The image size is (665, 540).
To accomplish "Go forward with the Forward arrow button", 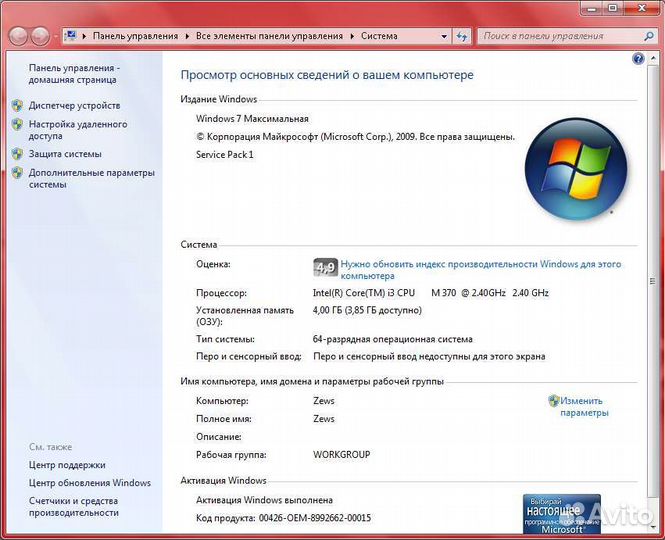I will [40, 36].
